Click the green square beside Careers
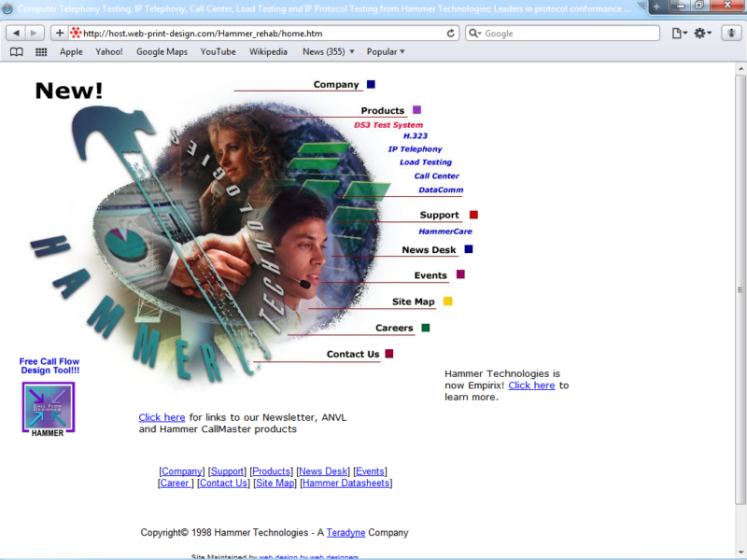 [426, 328]
